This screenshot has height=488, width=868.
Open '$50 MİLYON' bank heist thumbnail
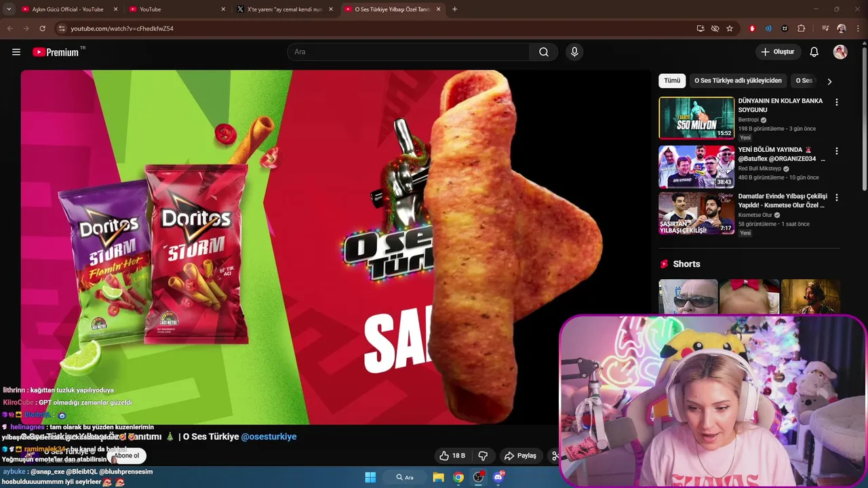[x=696, y=118]
